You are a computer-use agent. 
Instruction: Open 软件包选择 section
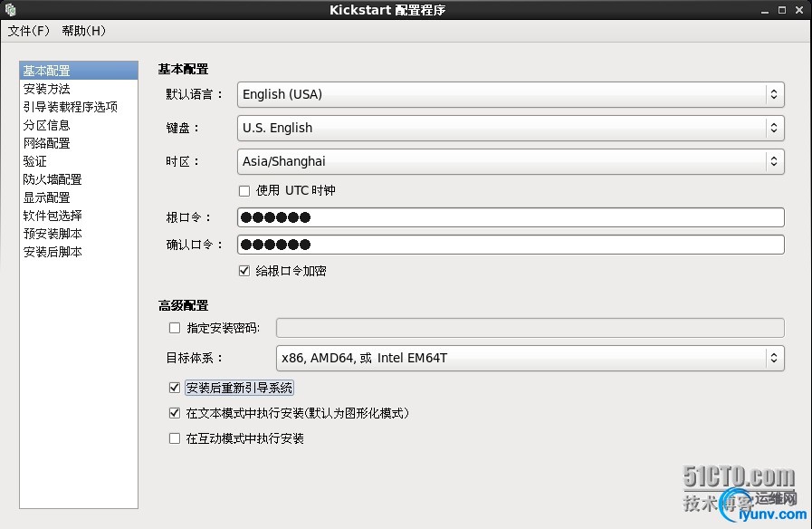tap(79, 216)
